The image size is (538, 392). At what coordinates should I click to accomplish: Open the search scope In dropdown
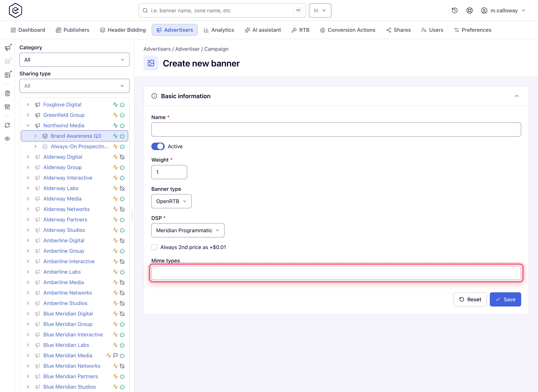coord(320,10)
